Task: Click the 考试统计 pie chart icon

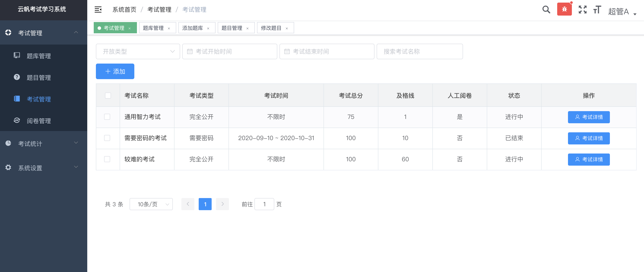Action: tap(8, 143)
